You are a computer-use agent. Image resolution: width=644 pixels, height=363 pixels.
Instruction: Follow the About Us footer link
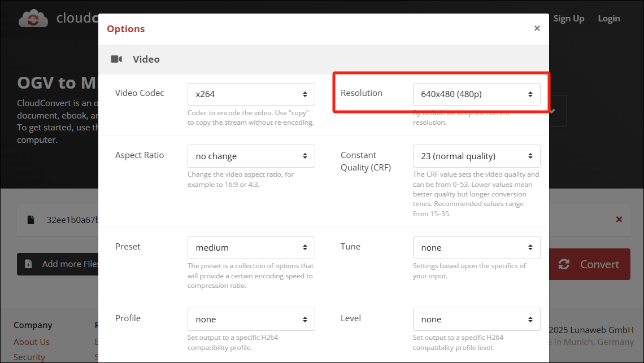tap(32, 342)
